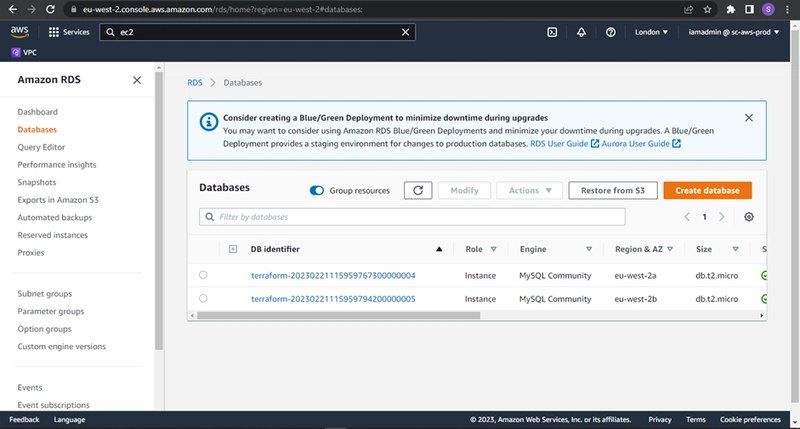Open Cookie preferences in the footer
The width and height of the screenshot is (800, 429).
(750, 419)
